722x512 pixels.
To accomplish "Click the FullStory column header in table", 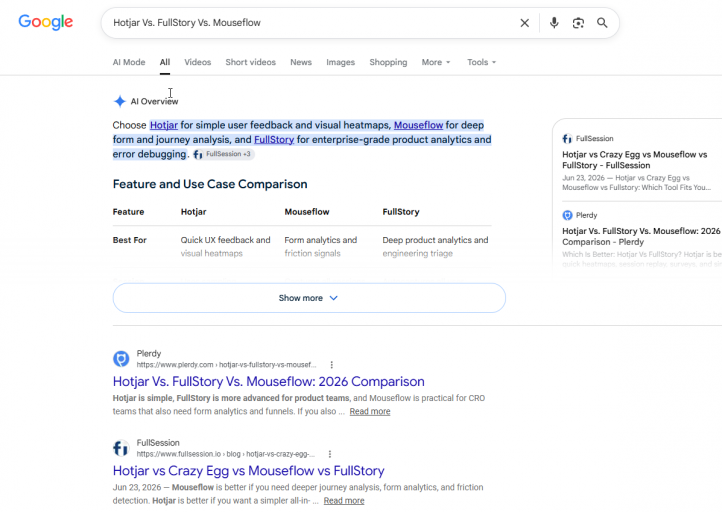I will point(401,212).
